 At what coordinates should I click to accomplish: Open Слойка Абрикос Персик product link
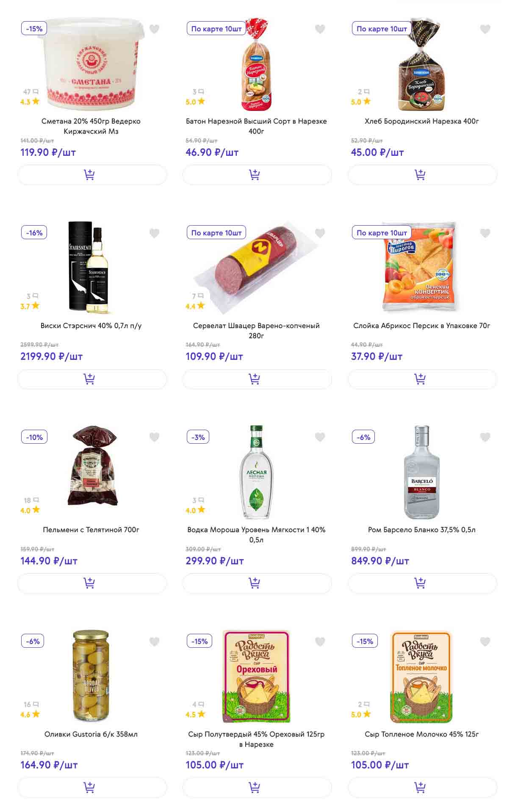pyautogui.click(x=421, y=326)
